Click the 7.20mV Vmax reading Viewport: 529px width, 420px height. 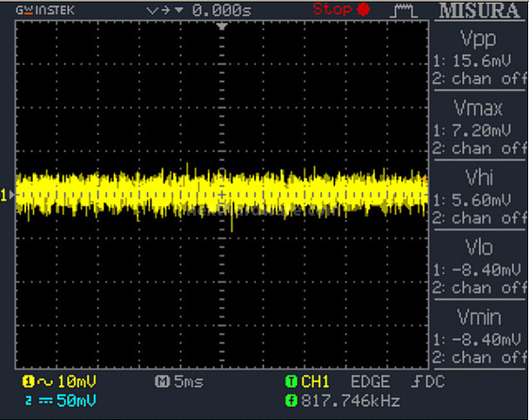(481, 130)
